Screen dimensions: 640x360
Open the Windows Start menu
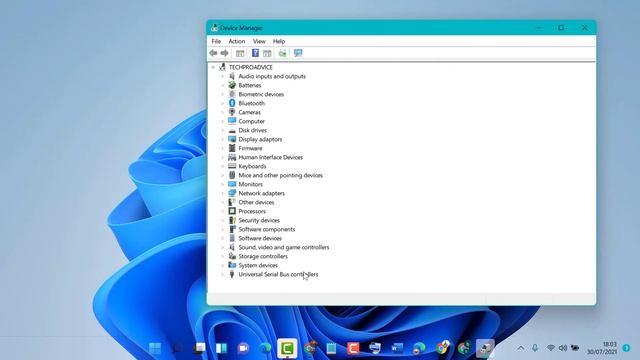coord(155,348)
